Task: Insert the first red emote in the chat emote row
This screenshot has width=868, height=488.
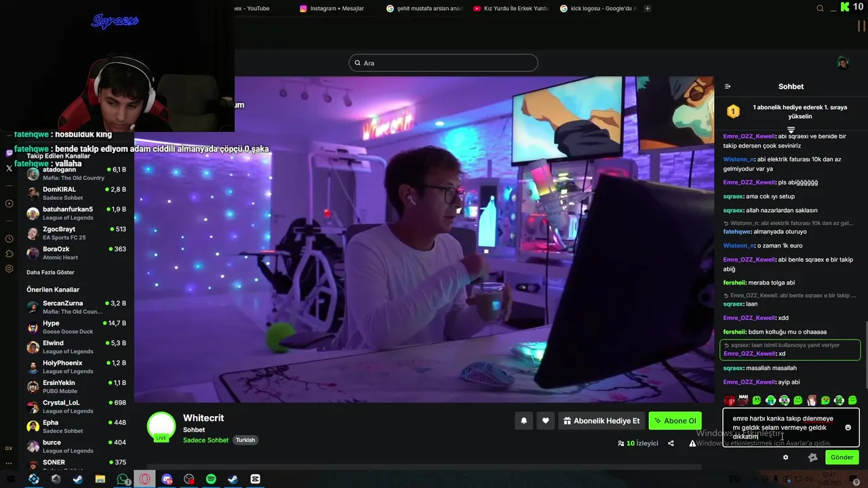Action: [x=729, y=401]
